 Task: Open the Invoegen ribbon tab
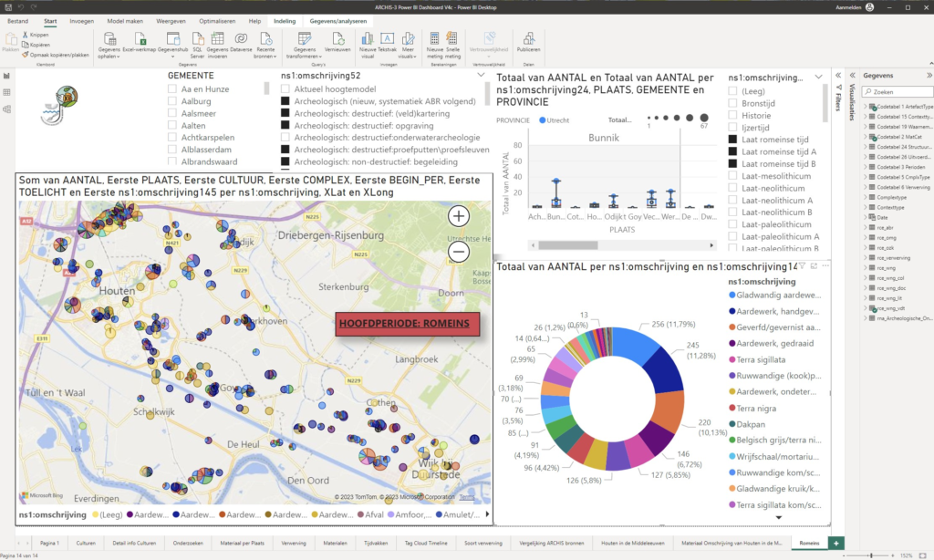(81, 20)
